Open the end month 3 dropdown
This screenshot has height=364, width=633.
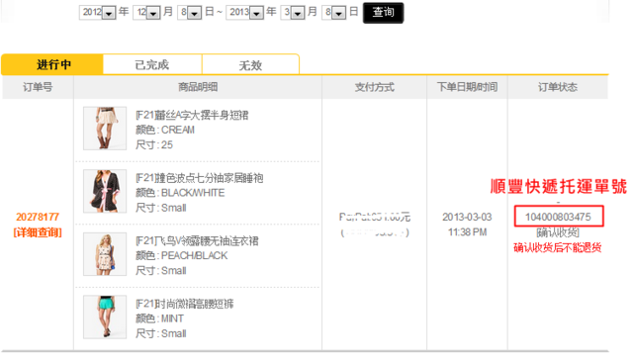[293, 12]
